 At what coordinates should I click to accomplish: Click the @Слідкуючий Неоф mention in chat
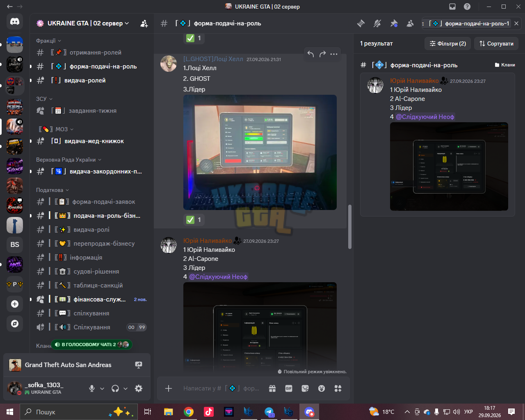(x=218, y=277)
